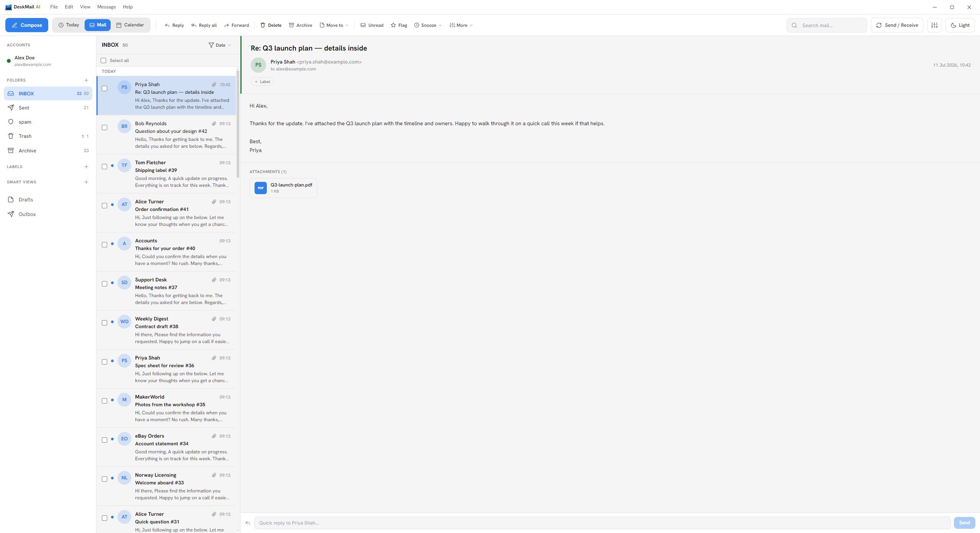Open the Date sort dropdown

coord(220,45)
